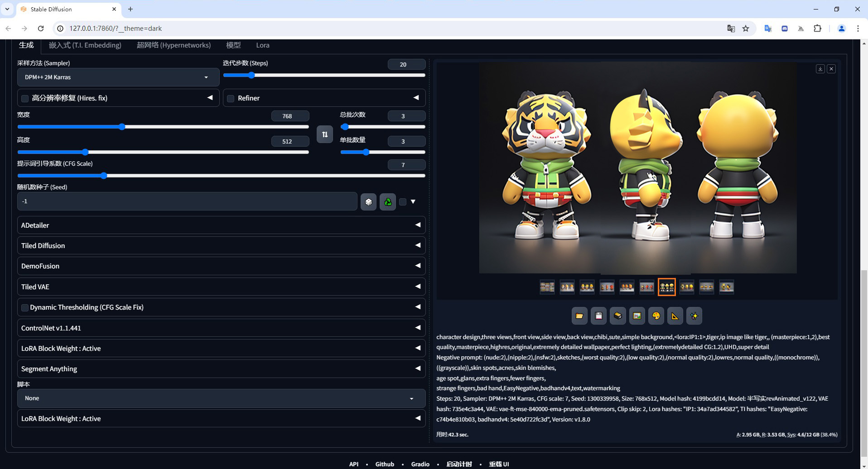868x469 pixels.
Task: Expand ControlNet v1.1.441 panel
Action: click(221, 328)
